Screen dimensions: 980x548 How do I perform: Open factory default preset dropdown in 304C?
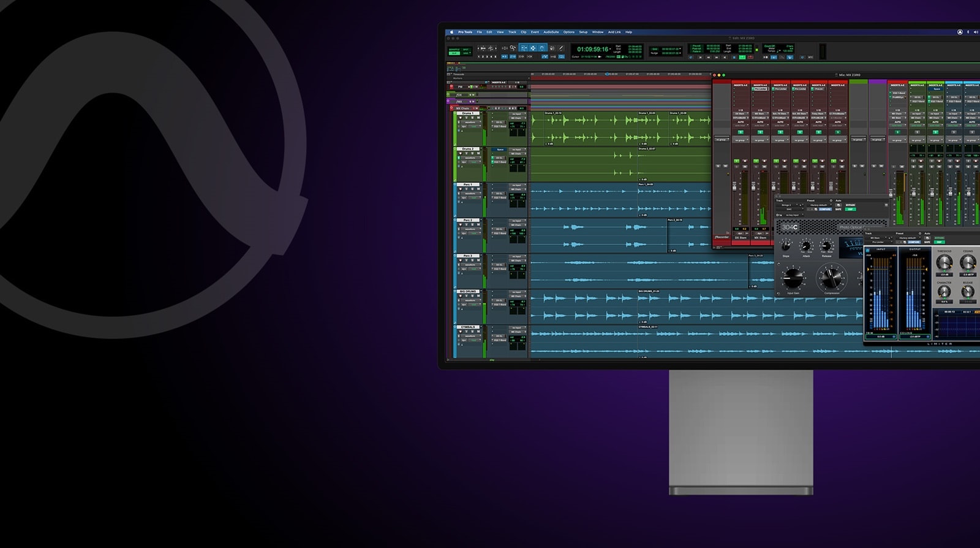[x=820, y=205]
